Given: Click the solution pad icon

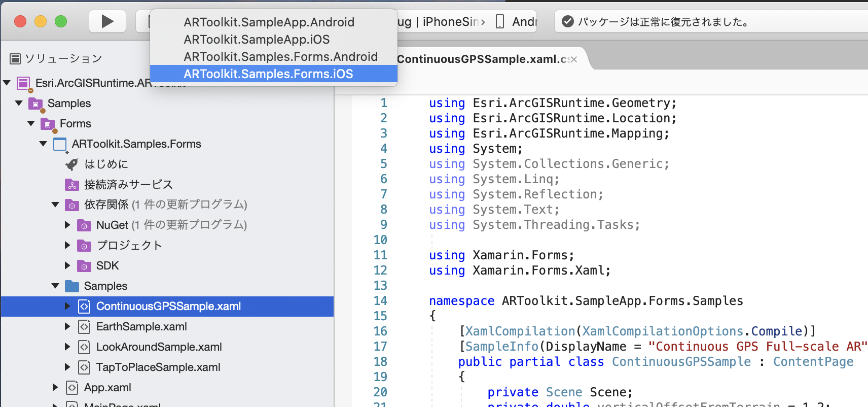Looking at the screenshot, I should pos(15,59).
